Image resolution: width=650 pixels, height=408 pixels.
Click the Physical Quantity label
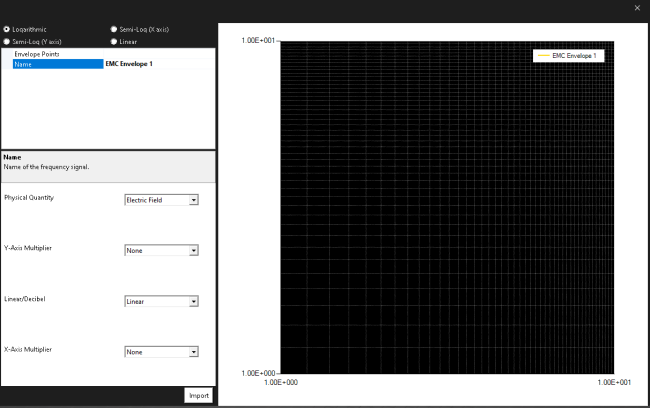(29, 198)
